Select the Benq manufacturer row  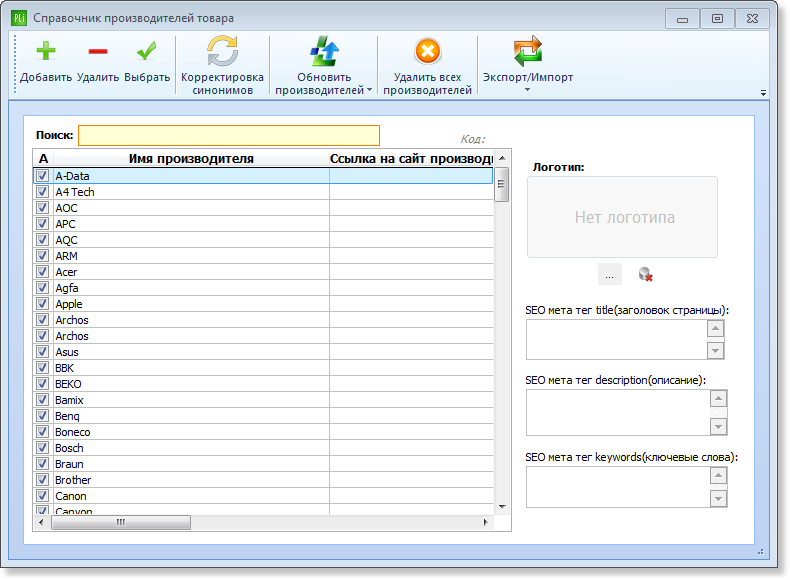coord(263,416)
